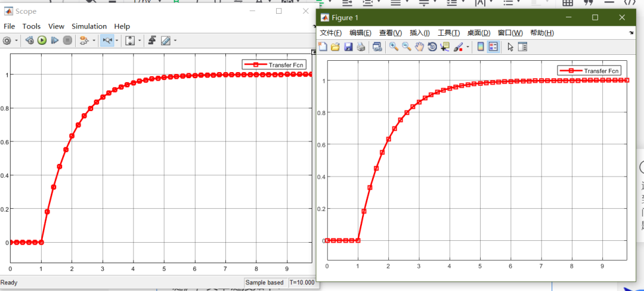This screenshot has width=644, height=291.
Task: Open the Simulation menu in Scope
Action: point(89,26)
